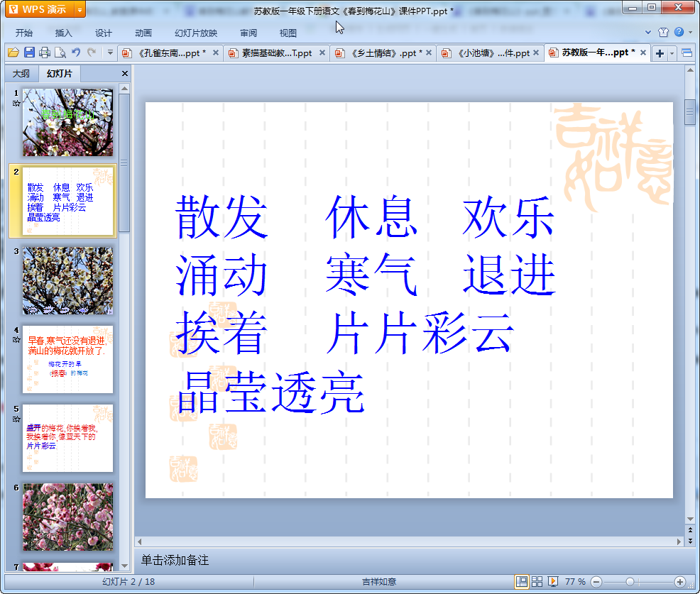Close the 素描基础教...T.ppt document tab

pos(322,53)
